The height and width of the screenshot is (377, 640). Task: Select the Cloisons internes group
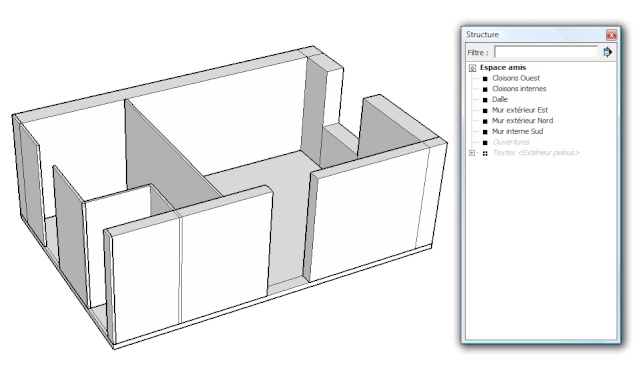tap(519, 89)
